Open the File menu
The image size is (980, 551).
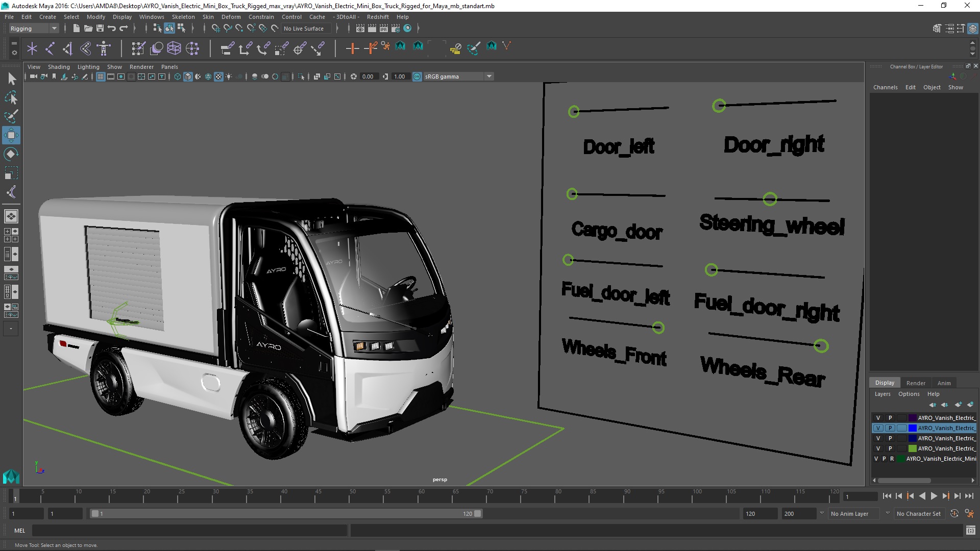point(9,17)
